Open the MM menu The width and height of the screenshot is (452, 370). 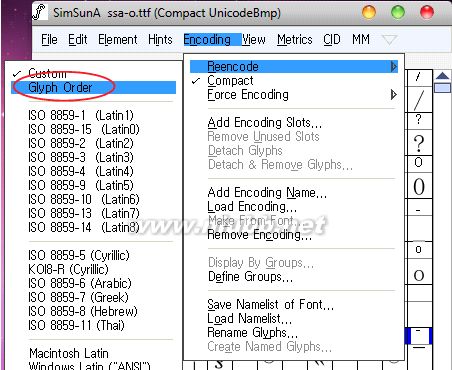point(361,40)
